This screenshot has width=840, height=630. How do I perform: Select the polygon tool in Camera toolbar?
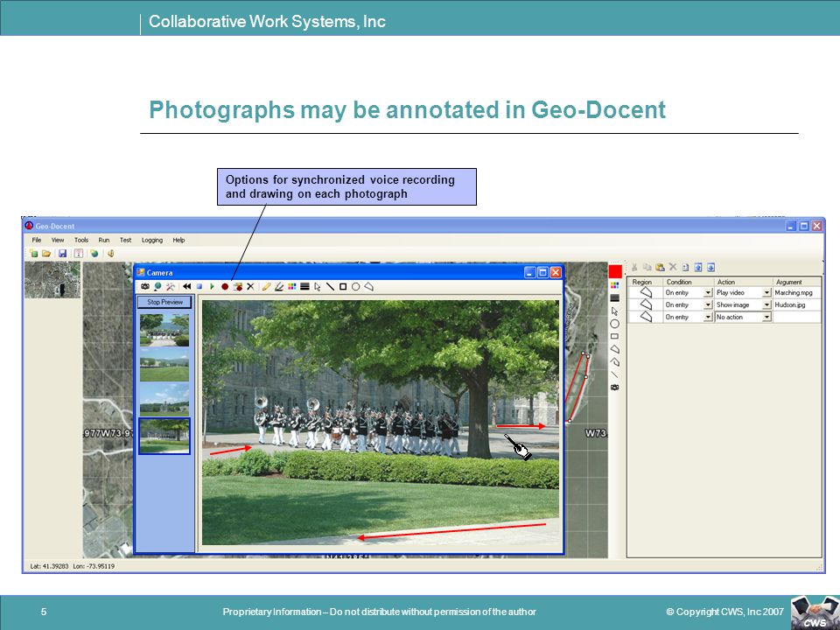(368, 287)
